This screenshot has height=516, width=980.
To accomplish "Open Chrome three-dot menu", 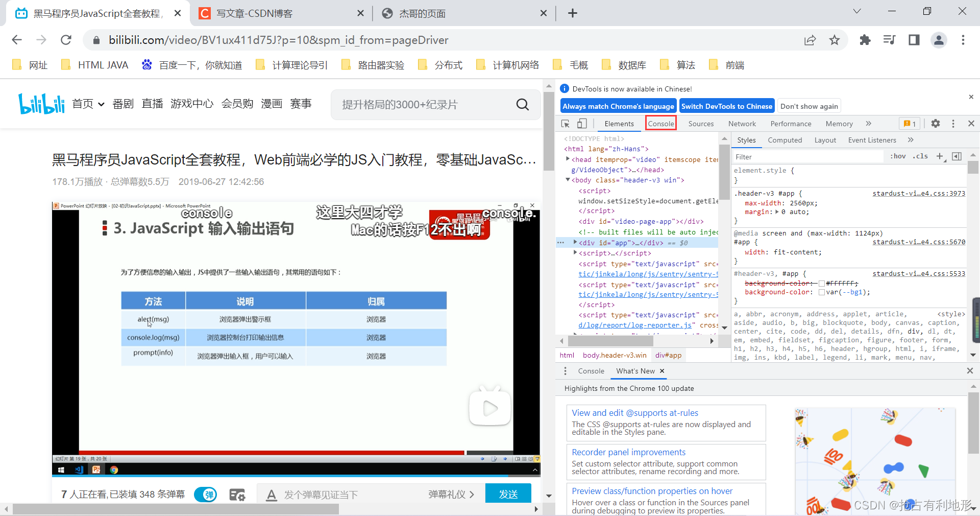I will [963, 40].
